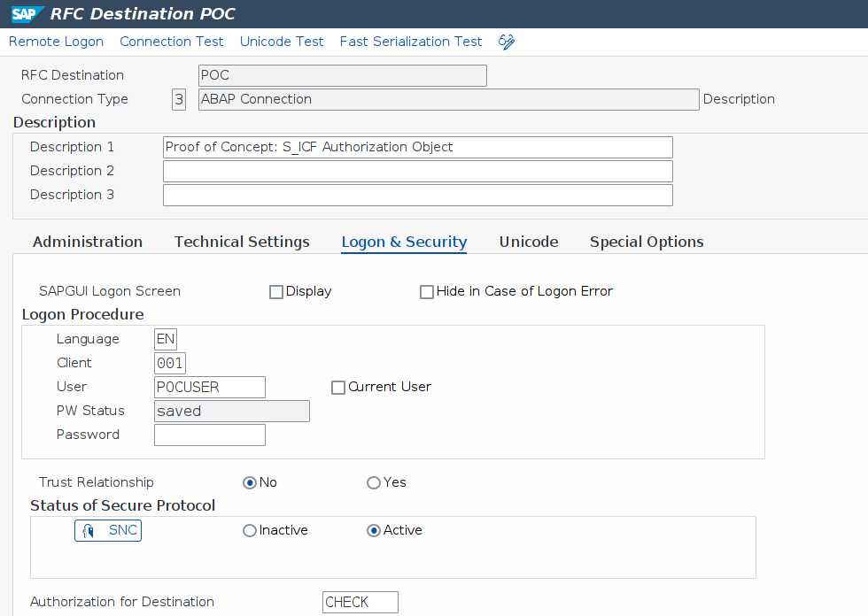Switch to the Administration tab

click(87, 242)
